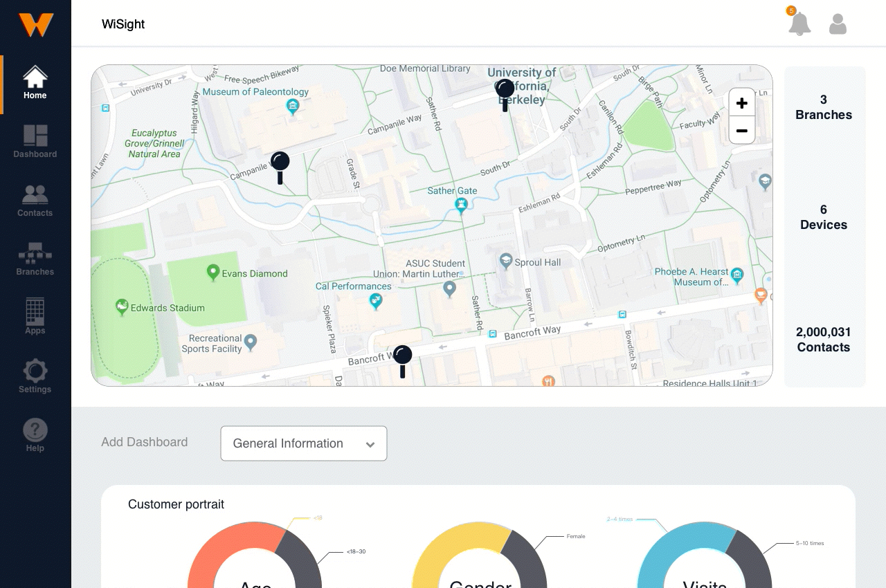This screenshot has width=886, height=588.
Task: Click Recreational Sports Facility map marker
Action: click(x=251, y=342)
